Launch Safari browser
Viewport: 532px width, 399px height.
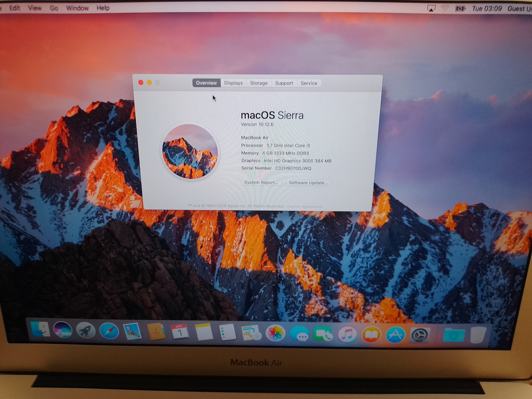coord(109,331)
